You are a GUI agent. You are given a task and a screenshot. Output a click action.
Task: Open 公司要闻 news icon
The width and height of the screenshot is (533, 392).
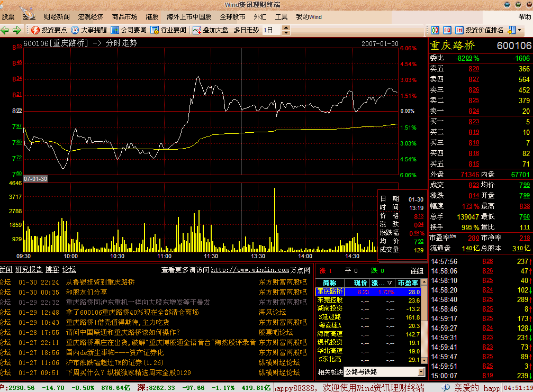click(x=129, y=30)
